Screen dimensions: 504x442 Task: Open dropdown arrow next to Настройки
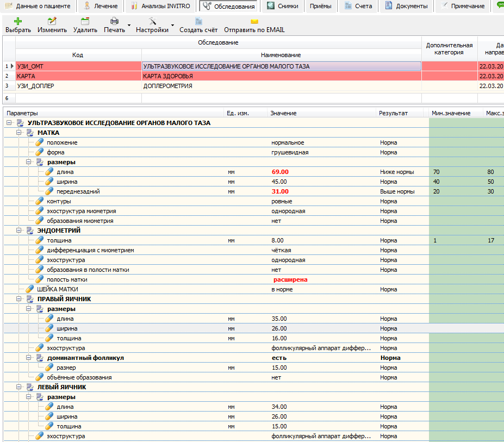pyautogui.click(x=172, y=25)
